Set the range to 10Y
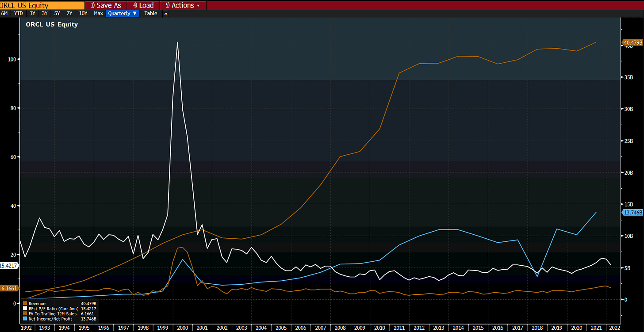Viewport: 644px width, 332px height. click(x=83, y=13)
